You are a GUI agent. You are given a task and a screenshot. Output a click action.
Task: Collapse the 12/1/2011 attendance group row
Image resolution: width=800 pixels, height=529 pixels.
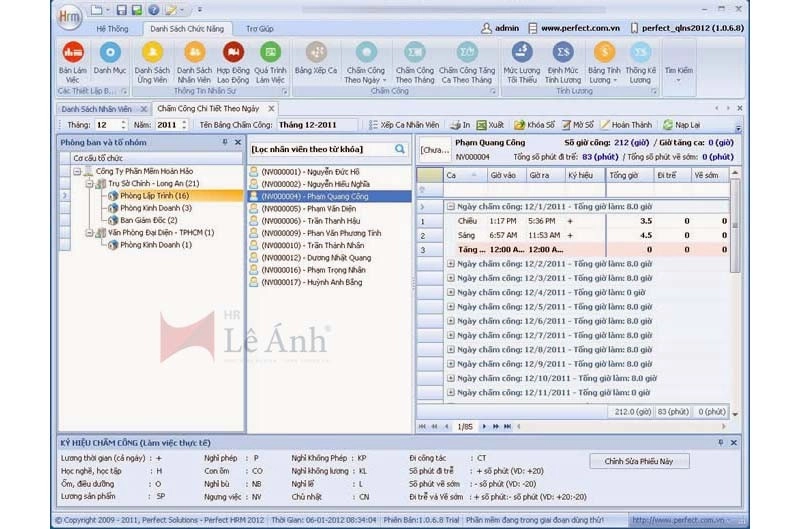pos(450,206)
